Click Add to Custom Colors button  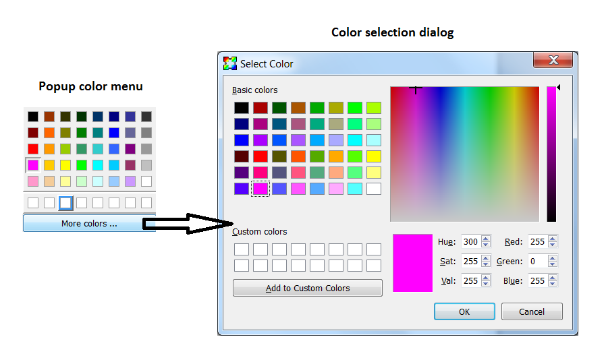(308, 288)
